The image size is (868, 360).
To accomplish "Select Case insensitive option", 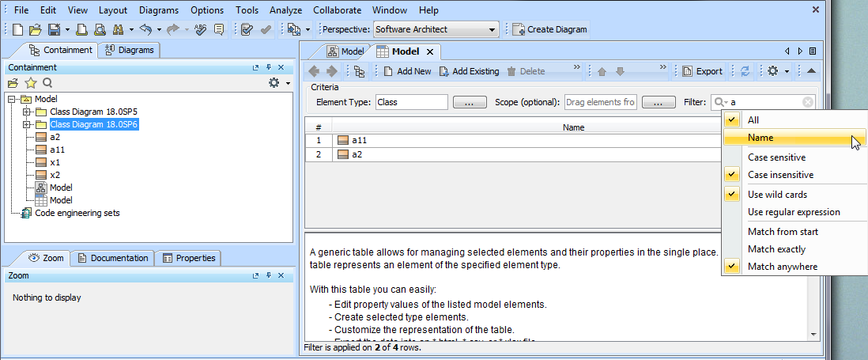I will tap(794, 175).
